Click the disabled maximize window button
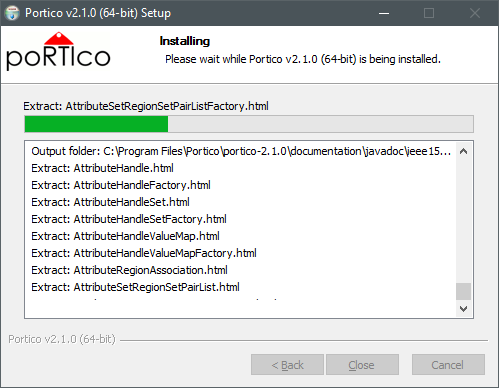The image size is (499, 388). coord(429,13)
